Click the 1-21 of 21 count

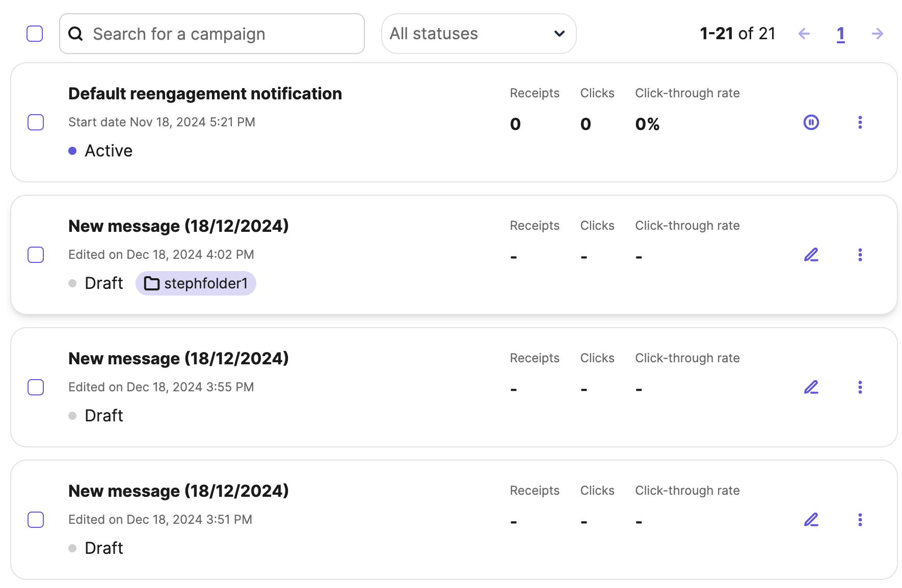pos(737,34)
